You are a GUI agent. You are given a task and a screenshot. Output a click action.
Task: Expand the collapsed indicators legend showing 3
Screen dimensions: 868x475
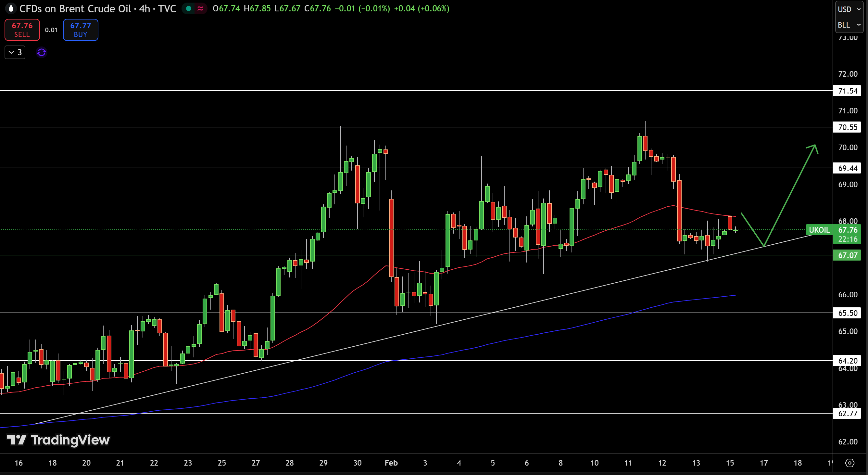[x=15, y=52]
